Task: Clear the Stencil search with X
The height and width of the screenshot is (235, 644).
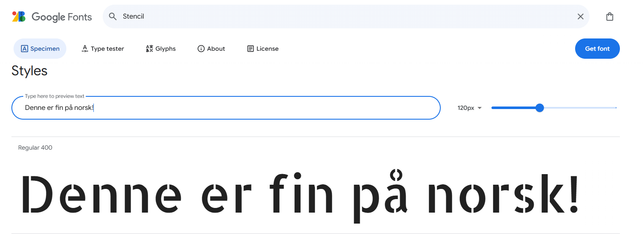Action: point(581,16)
